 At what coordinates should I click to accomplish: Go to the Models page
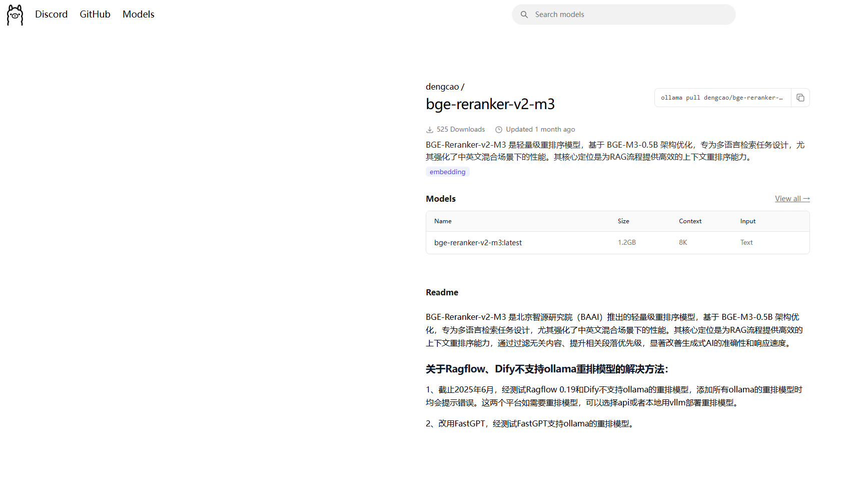click(x=139, y=15)
